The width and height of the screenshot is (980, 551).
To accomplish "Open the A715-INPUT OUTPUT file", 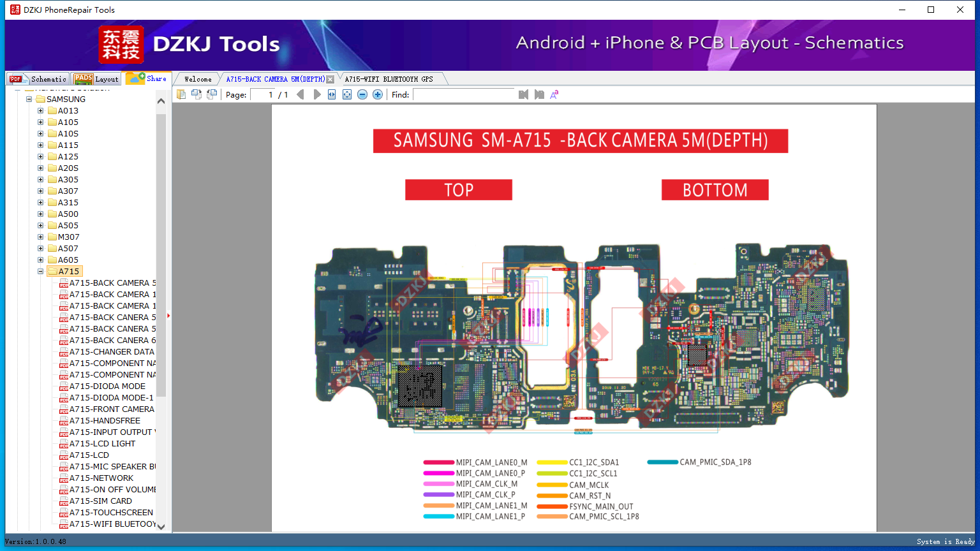I will [x=112, y=432].
